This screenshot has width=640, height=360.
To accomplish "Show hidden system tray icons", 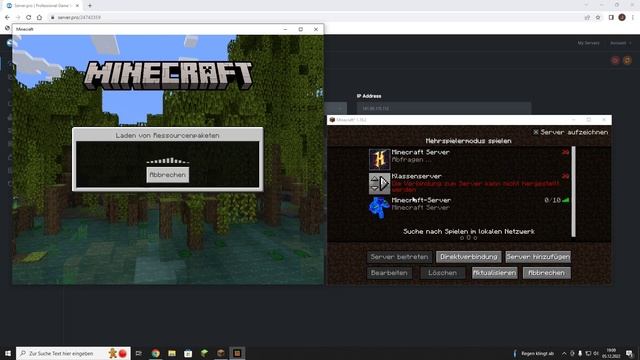I will 564,353.
